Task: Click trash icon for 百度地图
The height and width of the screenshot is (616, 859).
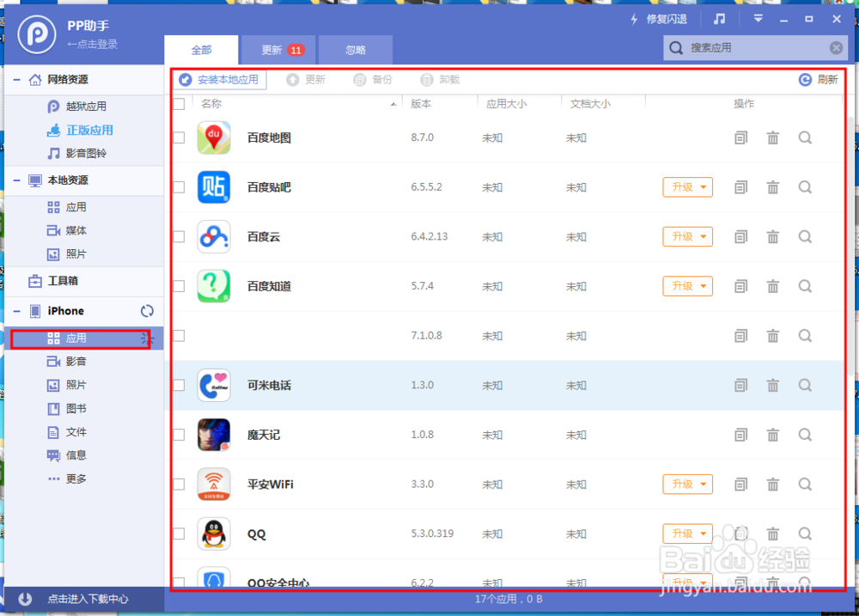Action: 773,138
